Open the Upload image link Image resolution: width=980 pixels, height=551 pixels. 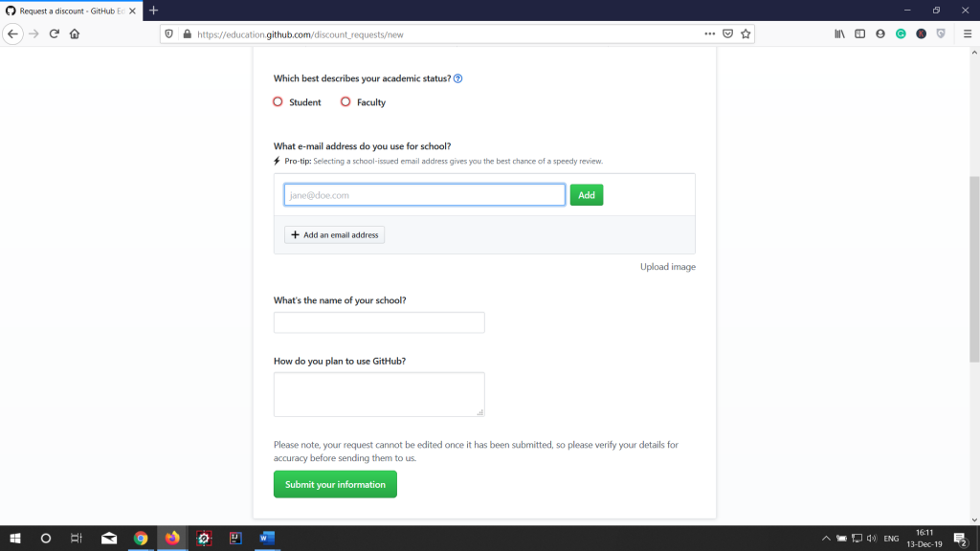click(667, 267)
